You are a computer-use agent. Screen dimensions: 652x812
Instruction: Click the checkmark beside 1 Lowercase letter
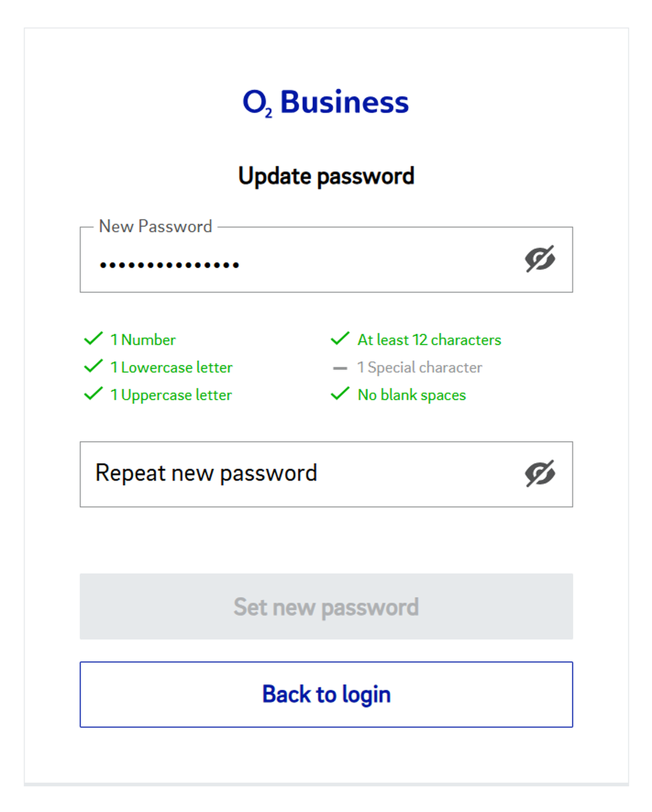coord(93,366)
